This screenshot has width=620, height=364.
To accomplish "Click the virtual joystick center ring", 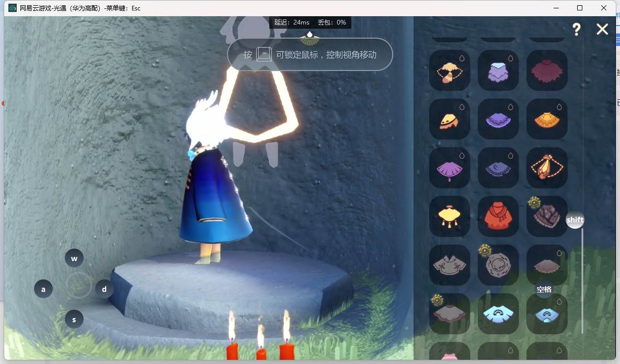I will (79, 285).
